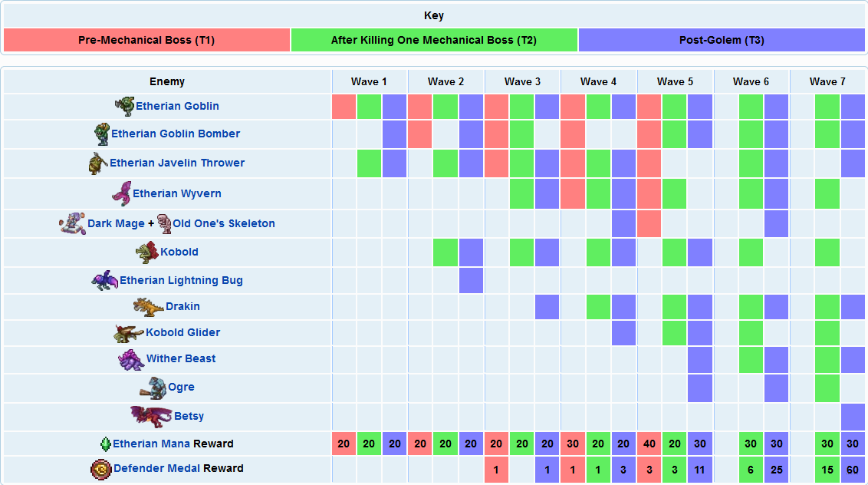Open the Etherian Wyvern link

pos(177,193)
